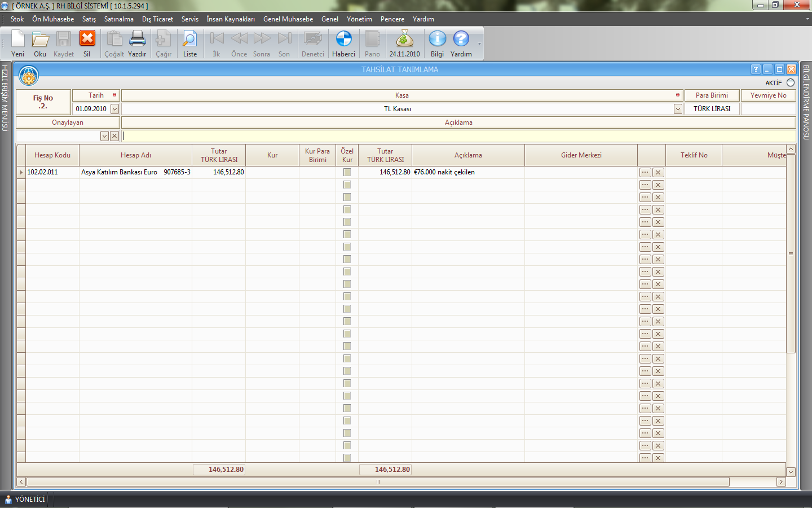The image size is (812, 508).
Task: Expand the Tarih date dropdown
Action: (x=114, y=109)
